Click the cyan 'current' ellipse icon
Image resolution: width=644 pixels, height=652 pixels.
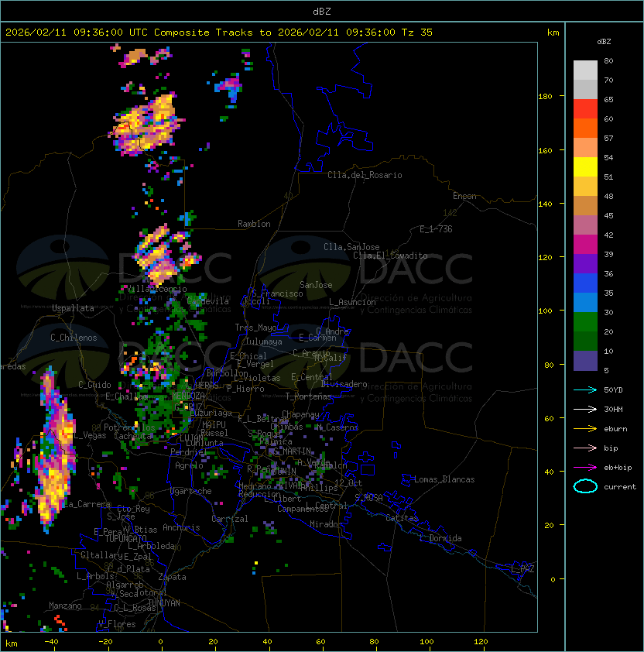point(585,486)
